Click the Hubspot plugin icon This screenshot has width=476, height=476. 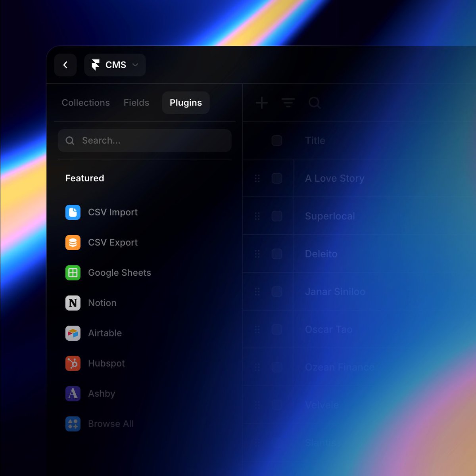click(x=73, y=363)
